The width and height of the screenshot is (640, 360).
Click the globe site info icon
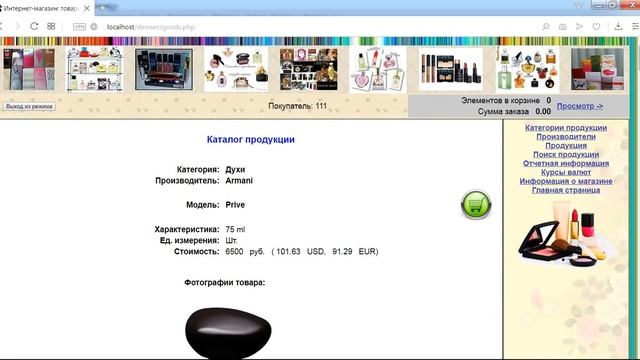pyautogui.click(x=94, y=27)
